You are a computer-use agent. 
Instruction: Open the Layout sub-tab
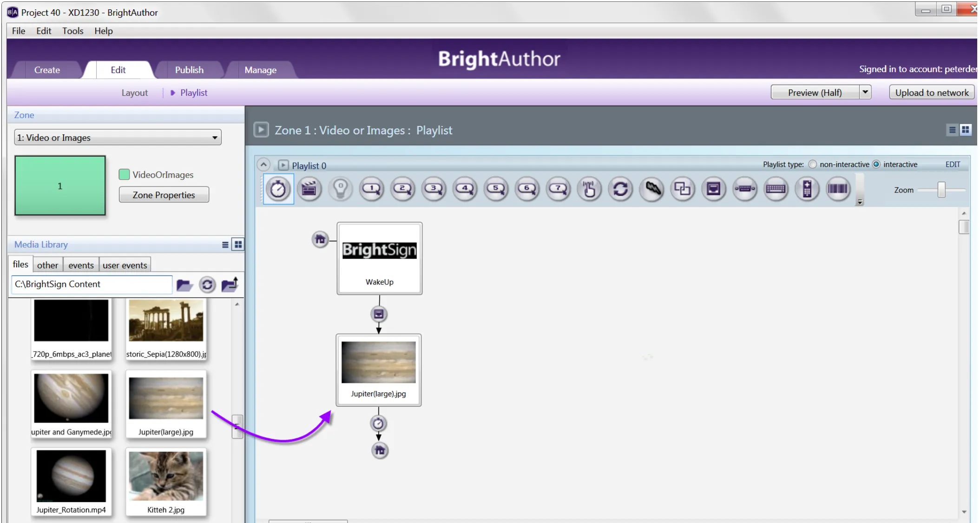point(135,93)
